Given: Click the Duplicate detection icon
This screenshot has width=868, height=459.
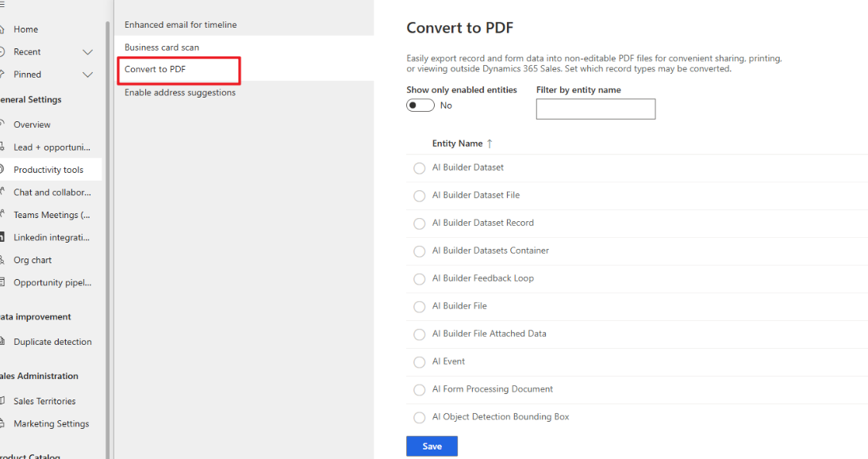Looking at the screenshot, I should (2, 342).
